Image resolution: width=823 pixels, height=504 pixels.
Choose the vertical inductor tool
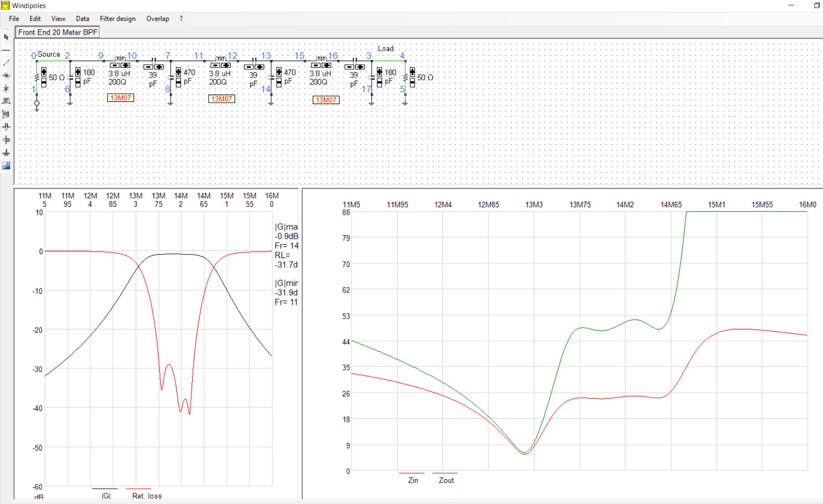[x=6, y=114]
